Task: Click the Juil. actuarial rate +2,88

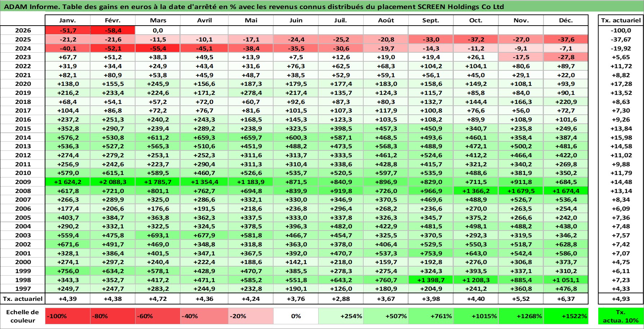Action: [x=341, y=299]
